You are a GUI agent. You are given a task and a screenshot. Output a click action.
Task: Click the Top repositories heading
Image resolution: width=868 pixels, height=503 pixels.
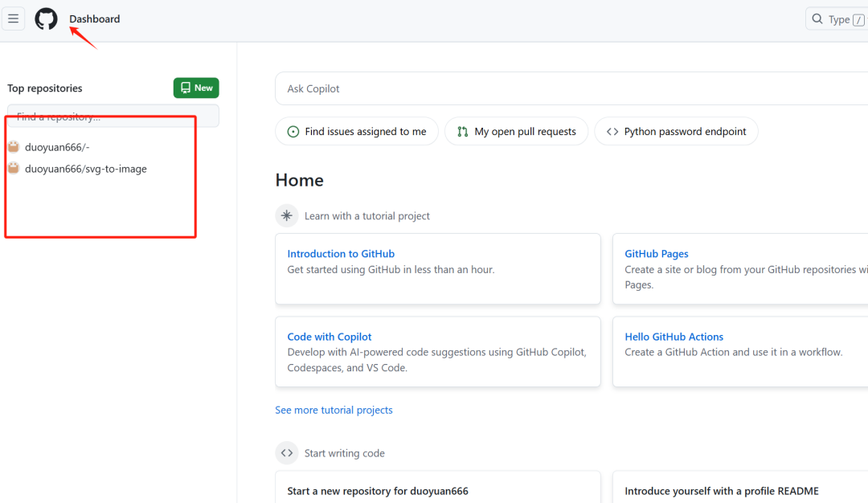point(45,88)
